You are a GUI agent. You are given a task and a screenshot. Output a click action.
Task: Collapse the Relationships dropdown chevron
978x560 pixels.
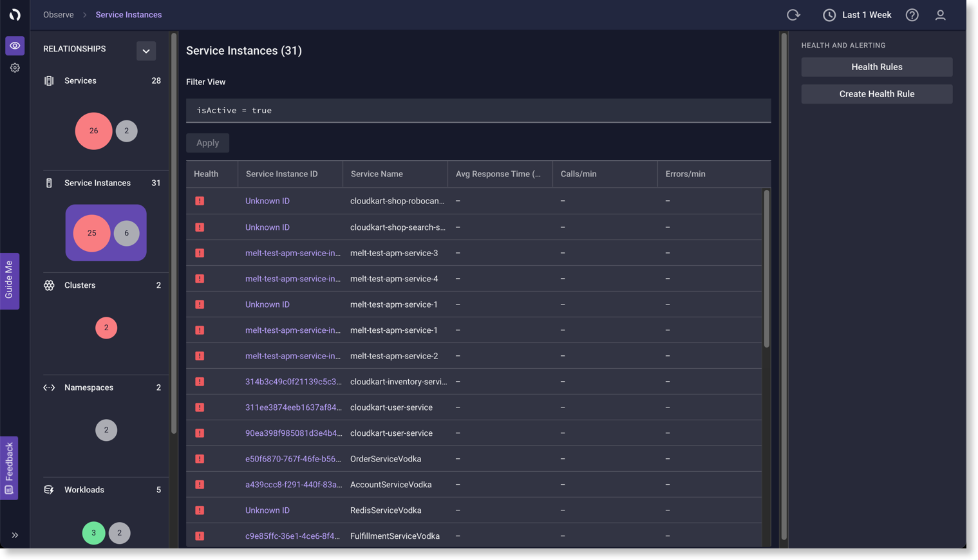[146, 51]
